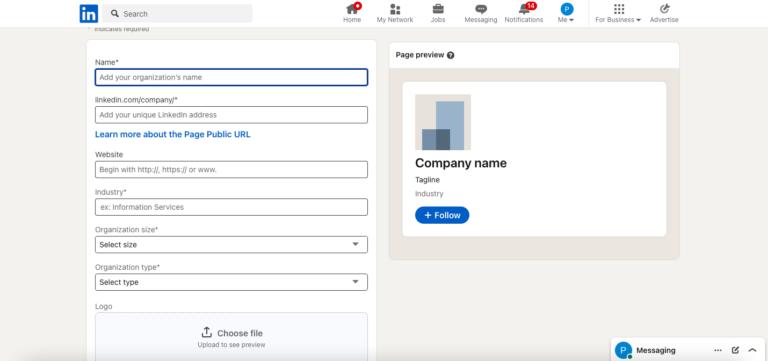
Task: Click the Advertise icon
Action: pyautogui.click(x=664, y=9)
